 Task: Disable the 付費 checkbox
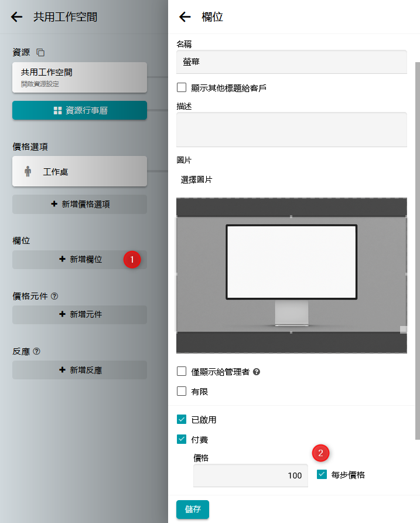tap(182, 439)
